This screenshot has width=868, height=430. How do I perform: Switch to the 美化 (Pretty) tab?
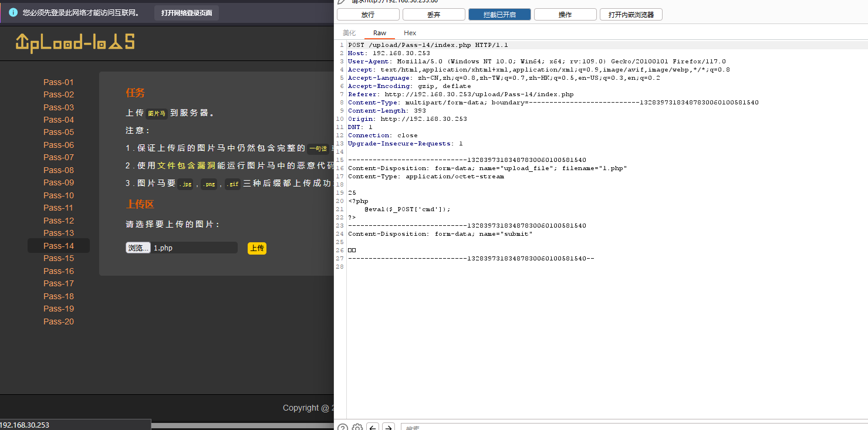(349, 33)
